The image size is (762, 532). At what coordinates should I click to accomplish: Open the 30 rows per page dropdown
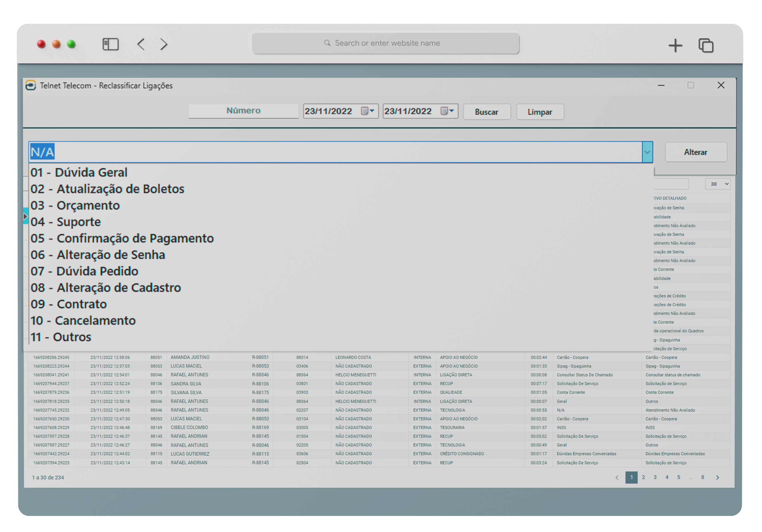(718, 184)
